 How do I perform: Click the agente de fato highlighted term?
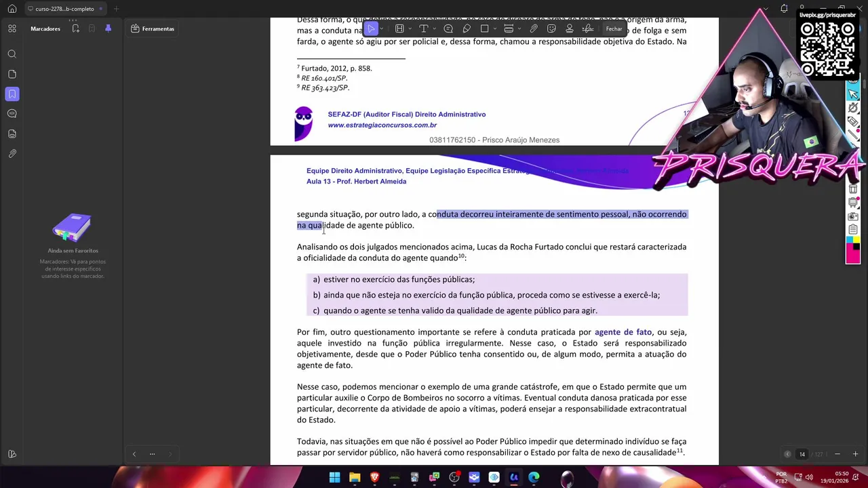623,332
